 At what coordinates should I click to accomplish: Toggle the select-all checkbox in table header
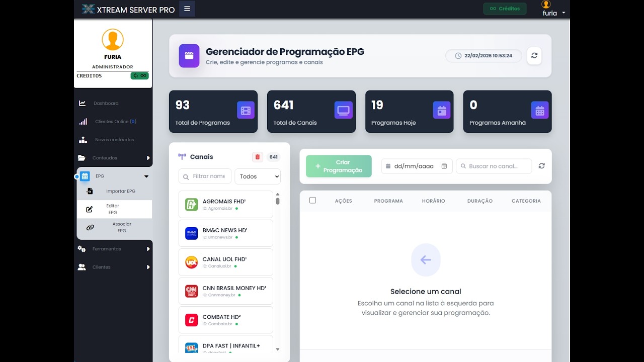312,200
